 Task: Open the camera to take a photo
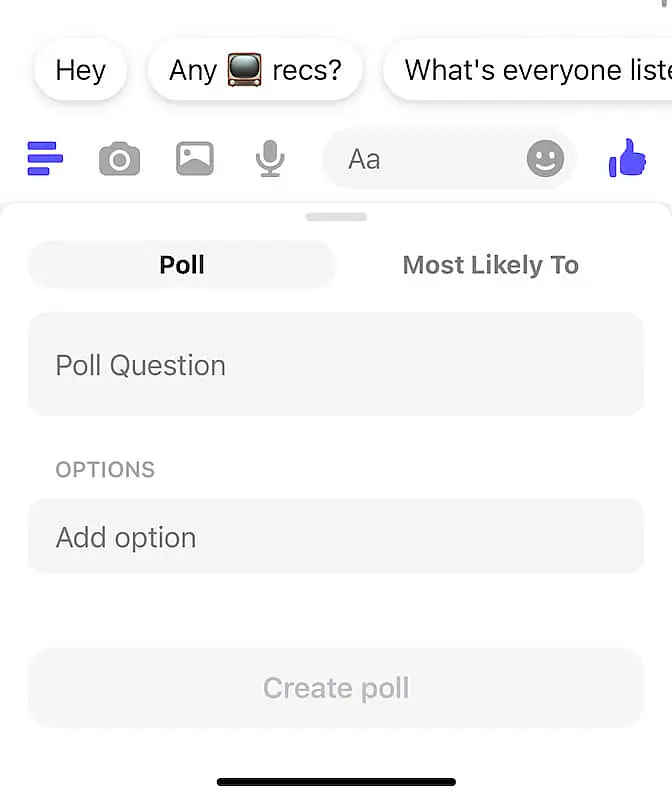[119, 158]
